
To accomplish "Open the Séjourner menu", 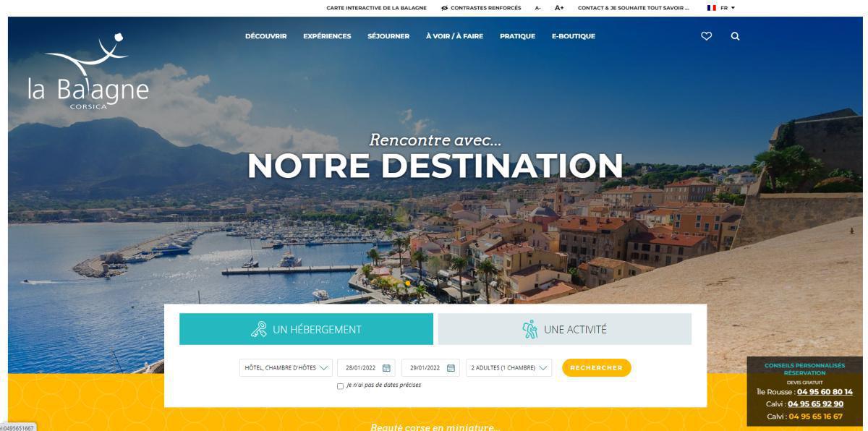I will [388, 36].
